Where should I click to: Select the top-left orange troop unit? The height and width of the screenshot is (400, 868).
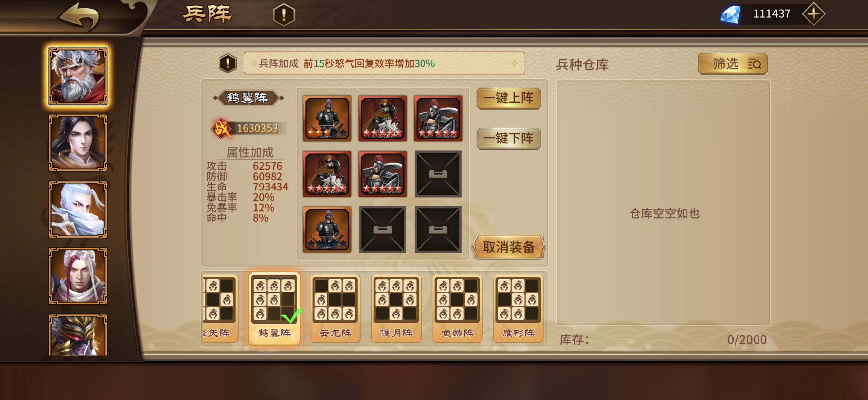327,118
